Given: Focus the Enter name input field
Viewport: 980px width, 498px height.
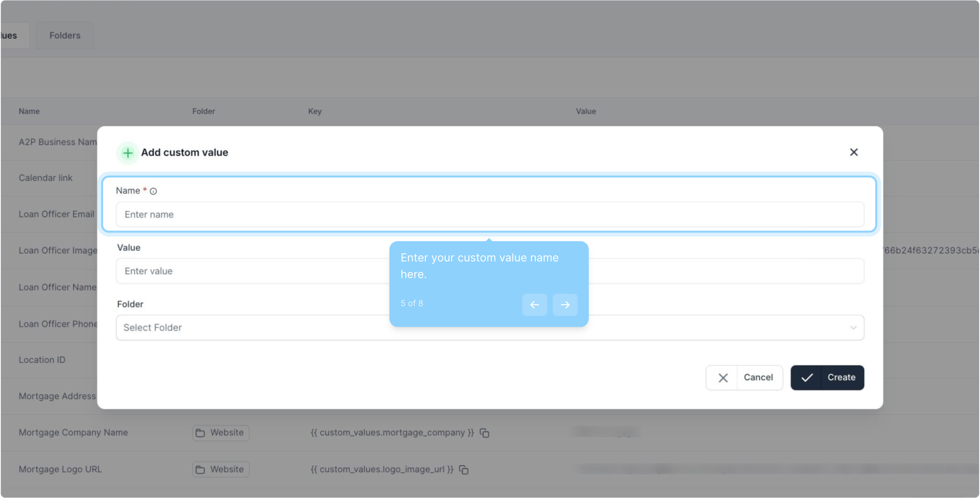Looking at the screenshot, I should (489, 214).
